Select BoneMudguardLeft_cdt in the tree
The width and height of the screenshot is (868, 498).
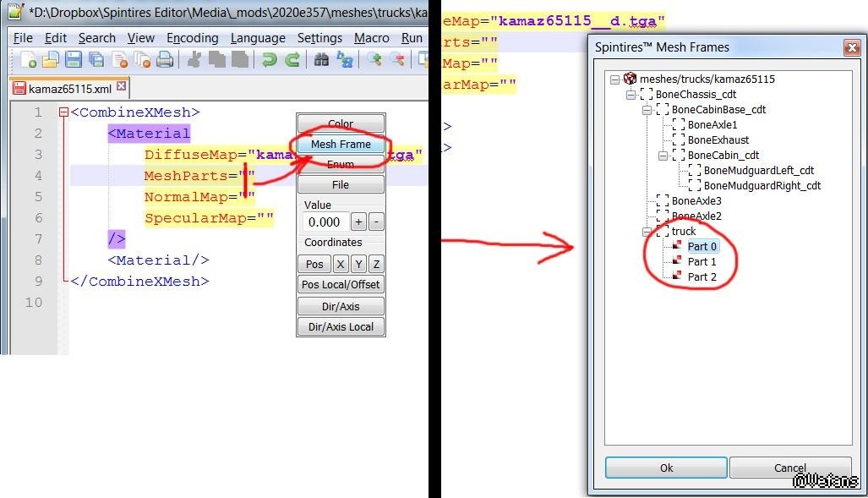point(758,170)
